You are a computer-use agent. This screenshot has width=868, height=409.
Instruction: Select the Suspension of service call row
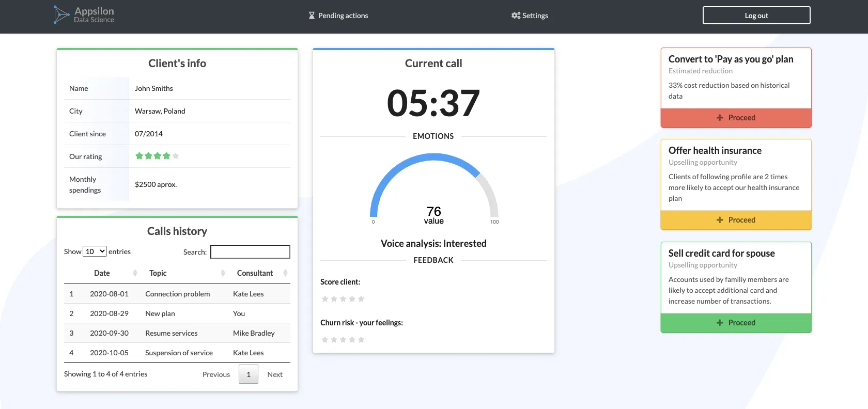pyautogui.click(x=177, y=353)
